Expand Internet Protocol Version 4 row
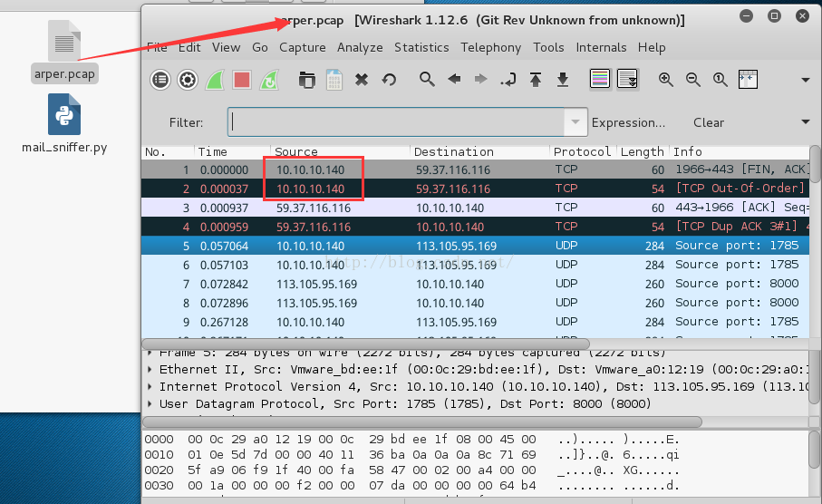The image size is (822, 504). [150, 387]
